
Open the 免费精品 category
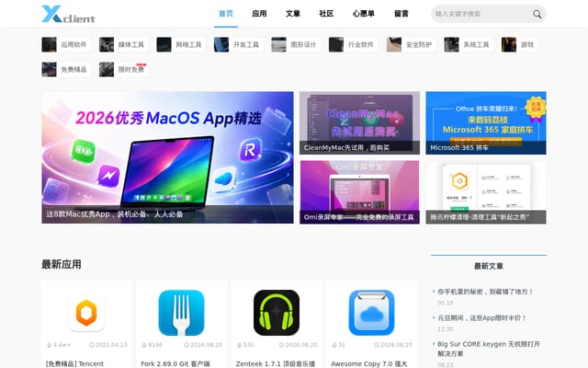click(x=66, y=70)
